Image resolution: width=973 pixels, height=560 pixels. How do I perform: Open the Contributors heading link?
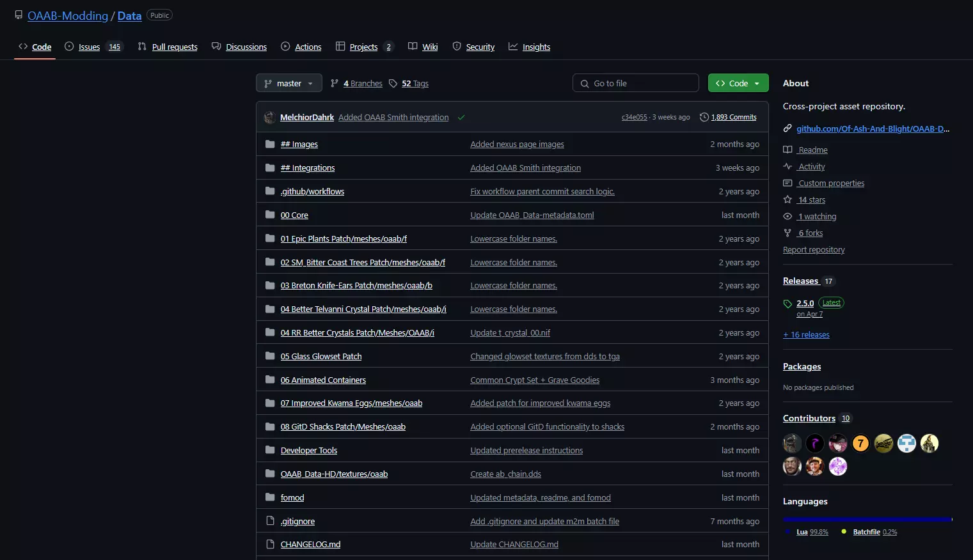click(x=809, y=419)
